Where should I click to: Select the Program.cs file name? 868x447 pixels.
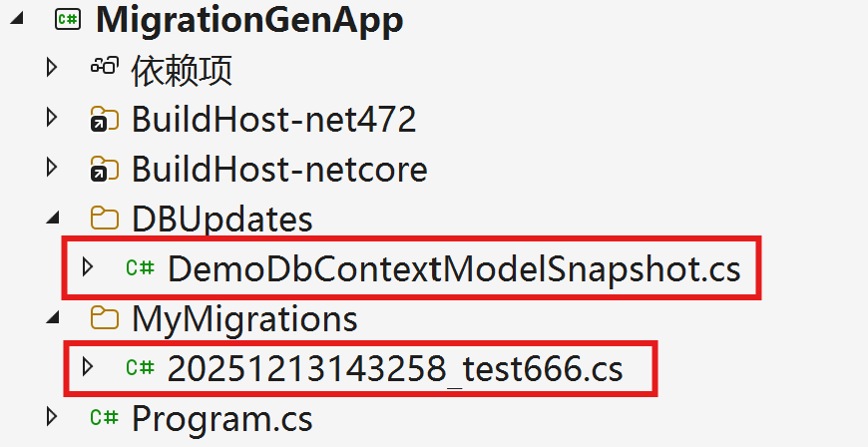click(x=221, y=418)
